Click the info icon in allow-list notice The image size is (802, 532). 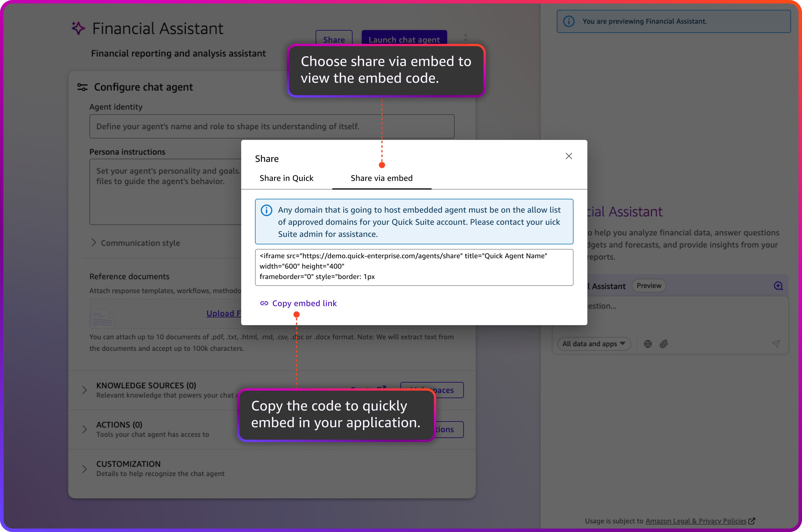click(x=266, y=210)
